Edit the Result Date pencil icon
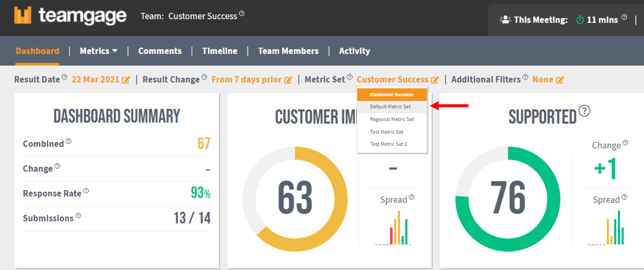 [x=126, y=80]
